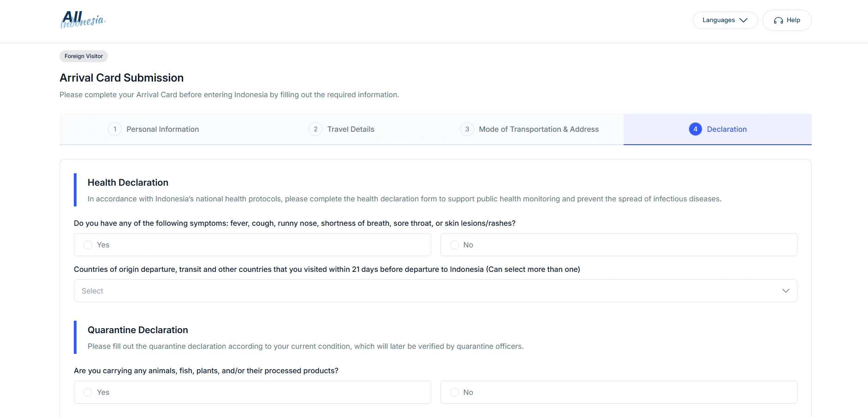Click the chevron arrow in Languages button
The height and width of the screenshot is (417, 868).
(743, 20)
